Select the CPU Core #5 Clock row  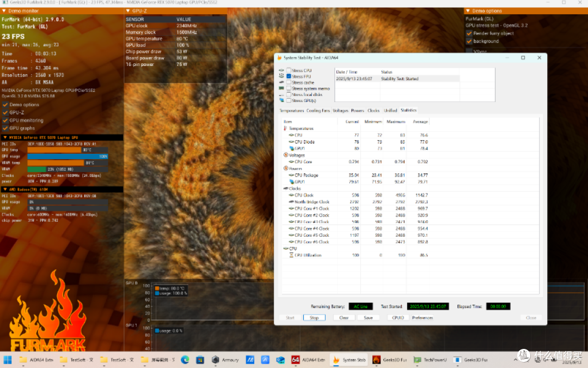coord(356,235)
